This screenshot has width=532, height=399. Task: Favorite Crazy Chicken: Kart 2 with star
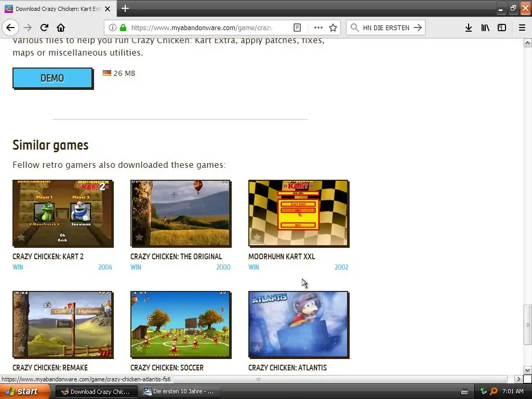[21, 237]
